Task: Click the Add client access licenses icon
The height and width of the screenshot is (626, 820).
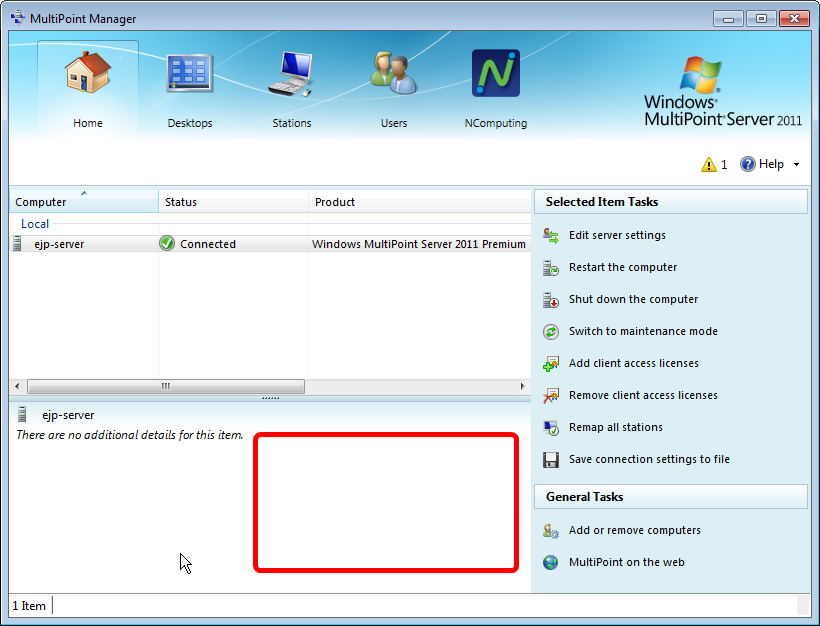Action: 551,363
